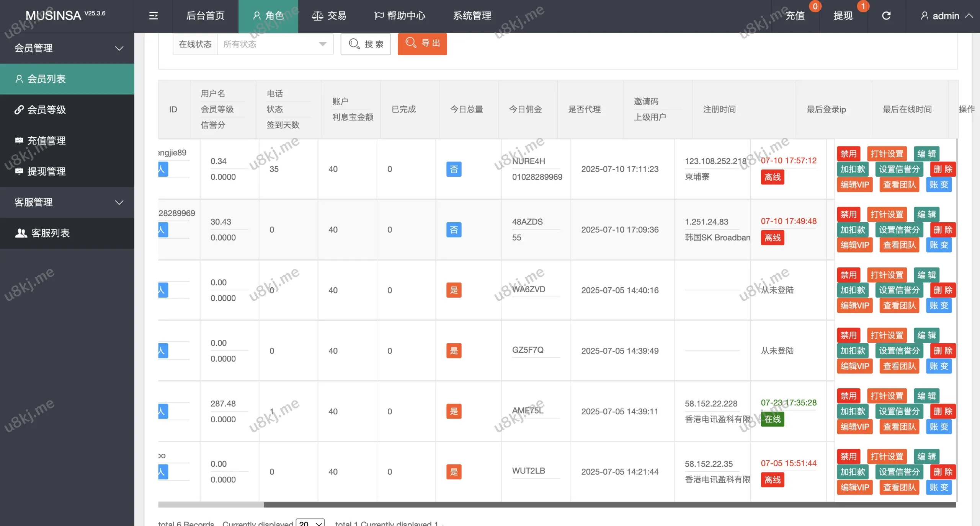This screenshot has height=526, width=980.
Task: Click the icon beside 充值管理
Action: coord(19,140)
